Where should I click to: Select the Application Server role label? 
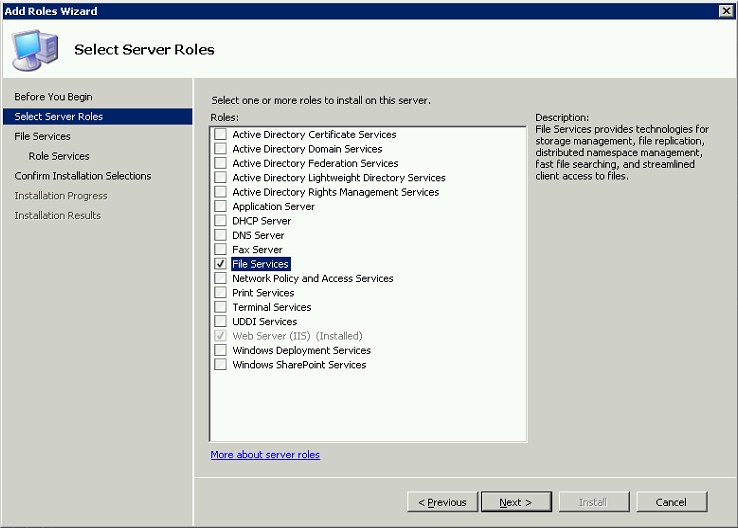click(273, 207)
